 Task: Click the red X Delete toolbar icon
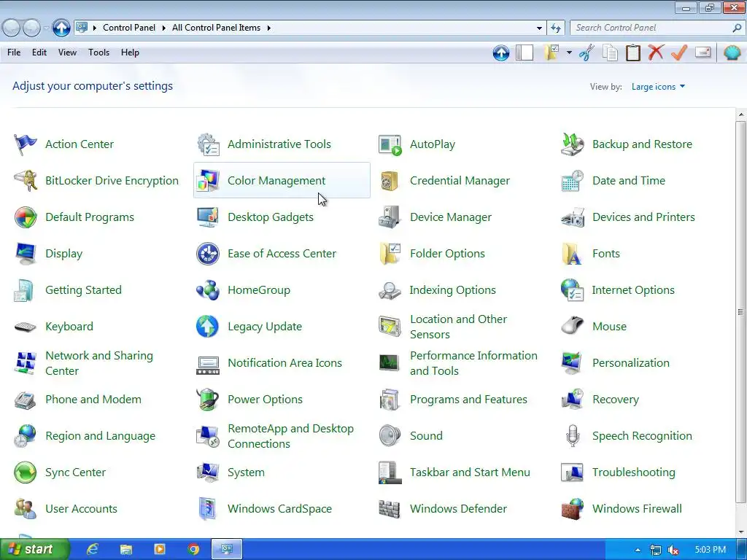pyautogui.click(x=656, y=52)
